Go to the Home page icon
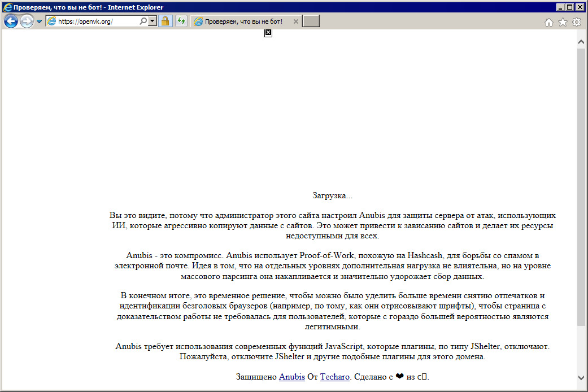Screen dimensions: 588x392 pyautogui.click(x=548, y=23)
